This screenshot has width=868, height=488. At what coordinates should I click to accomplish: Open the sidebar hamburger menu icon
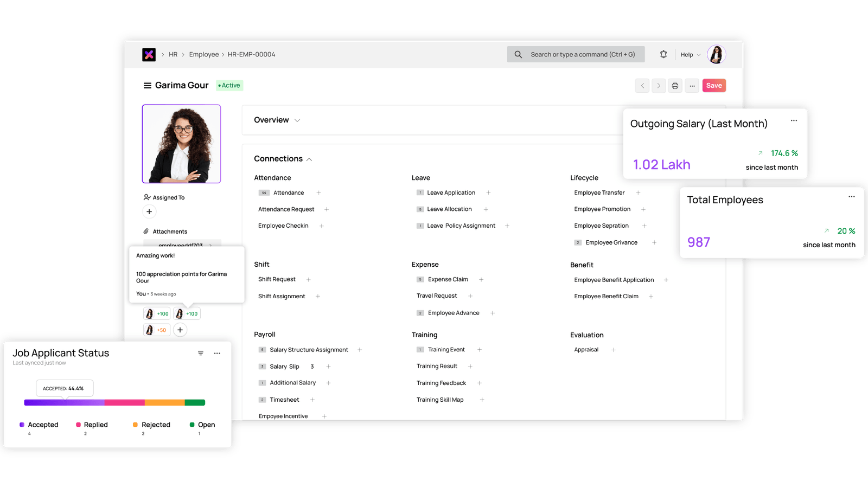pos(147,86)
